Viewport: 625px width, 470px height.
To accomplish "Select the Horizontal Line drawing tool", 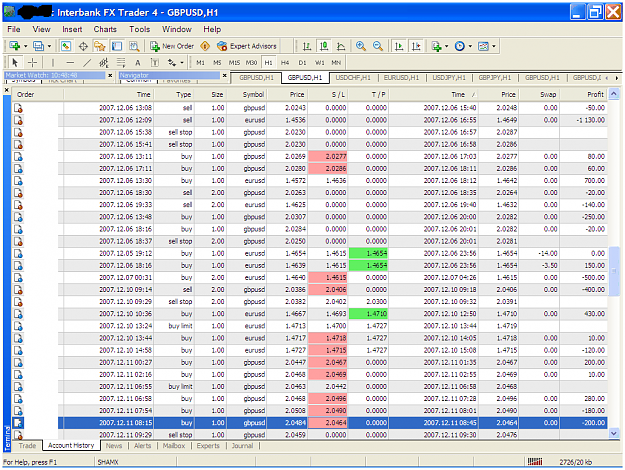I will pyautogui.click(x=70, y=63).
